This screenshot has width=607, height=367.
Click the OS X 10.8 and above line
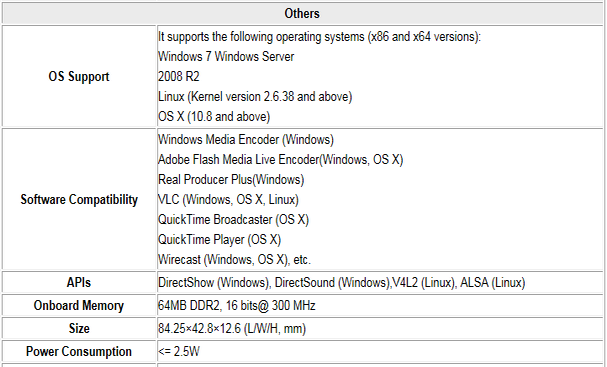pos(214,117)
